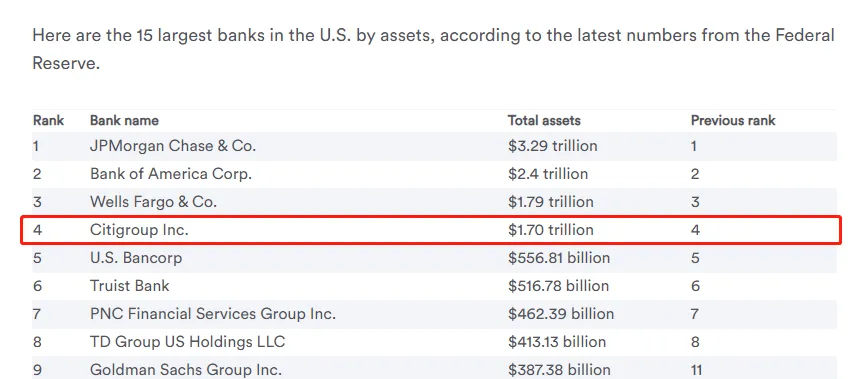Select Bank of America Corp. cell
Screen dimensions: 866x379
(x=171, y=174)
